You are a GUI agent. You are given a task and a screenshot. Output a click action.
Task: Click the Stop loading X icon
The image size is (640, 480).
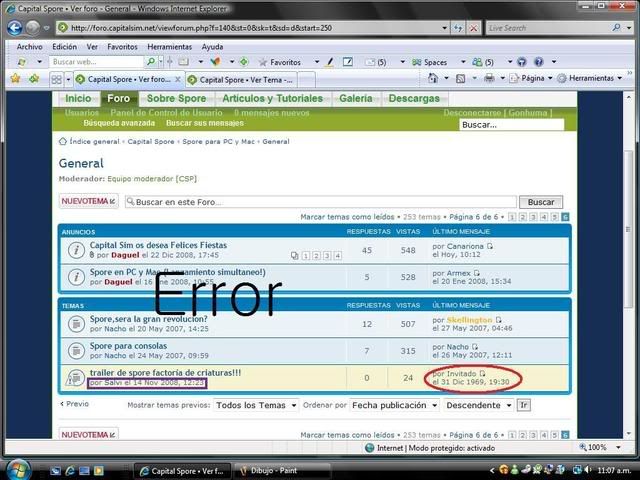(x=473, y=28)
